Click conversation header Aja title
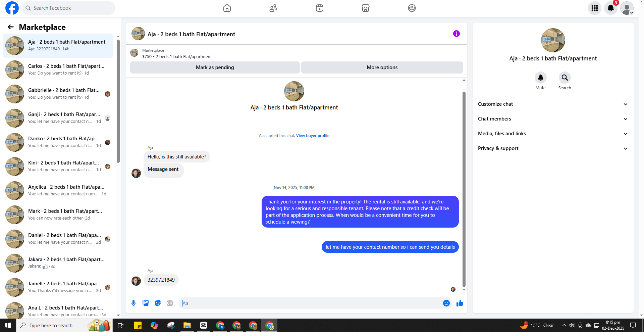Viewport: 644px width, 332px height. [x=191, y=34]
